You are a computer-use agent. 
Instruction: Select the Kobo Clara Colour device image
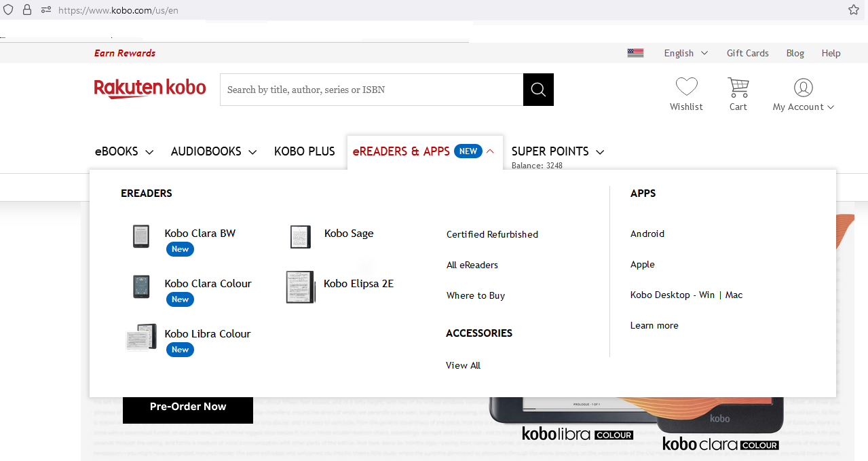click(x=140, y=287)
